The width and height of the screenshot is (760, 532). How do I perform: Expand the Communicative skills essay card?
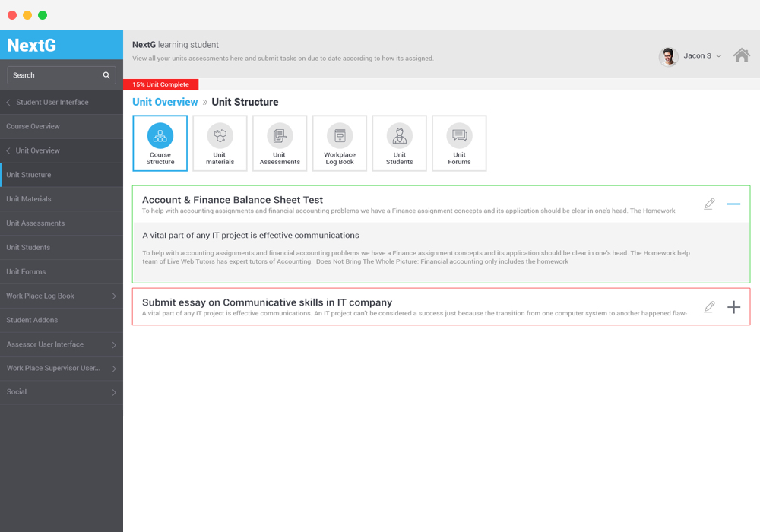[x=733, y=307]
